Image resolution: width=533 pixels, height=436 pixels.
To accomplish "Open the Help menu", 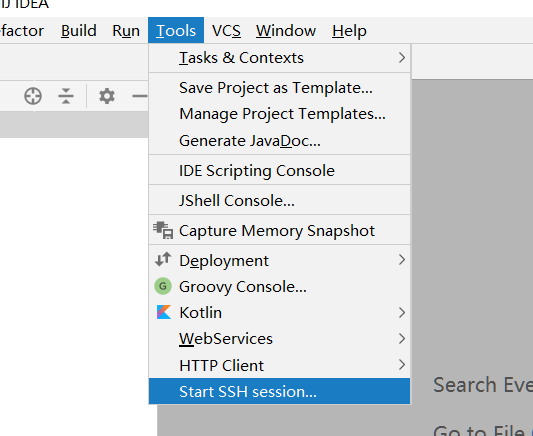I will click(x=349, y=31).
